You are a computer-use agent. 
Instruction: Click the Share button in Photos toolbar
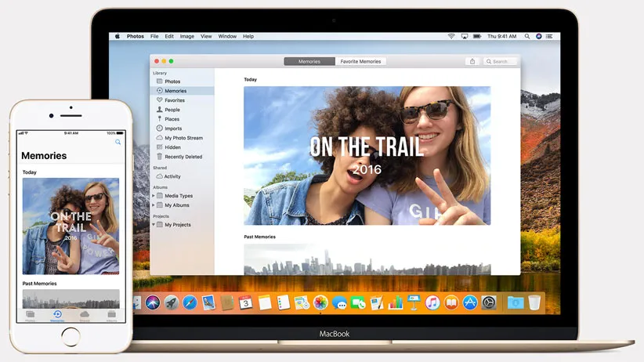point(472,61)
